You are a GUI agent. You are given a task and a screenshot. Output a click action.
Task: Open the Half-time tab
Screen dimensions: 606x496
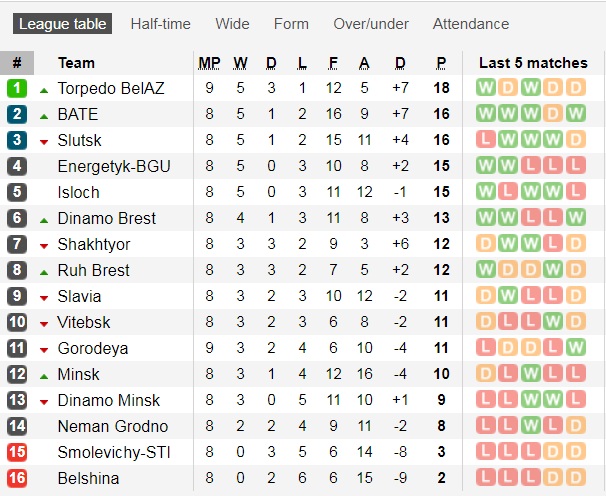161,24
